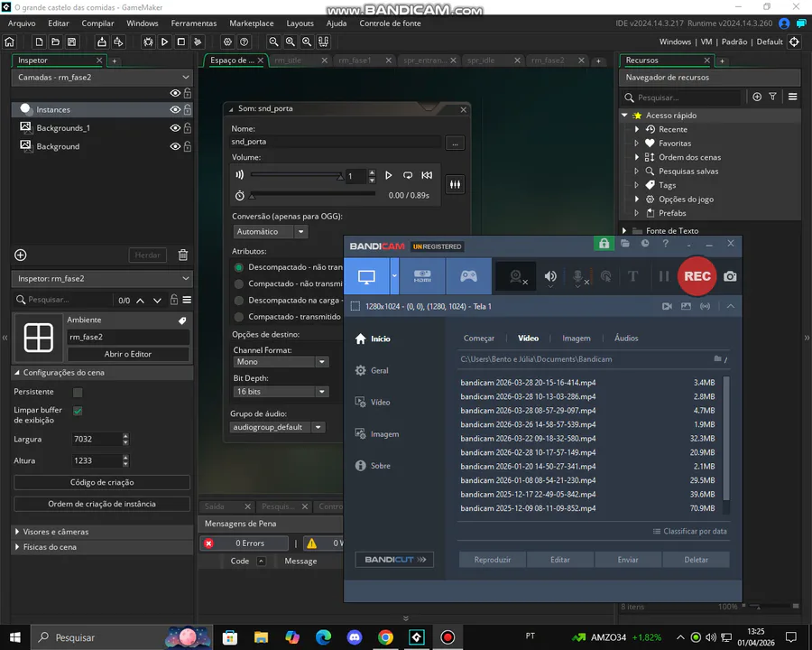This screenshot has height=650, width=812.
Task: Click the BANDICUT button
Action: (394, 560)
